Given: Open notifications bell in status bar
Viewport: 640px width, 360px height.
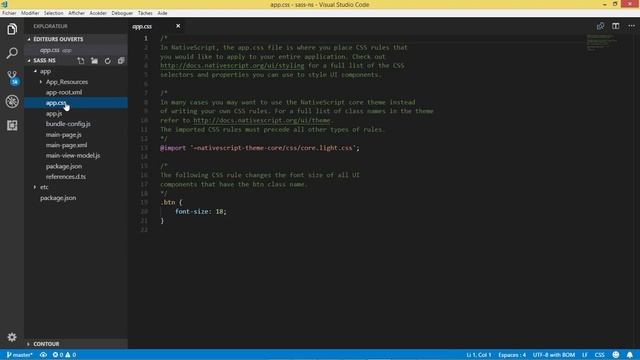Looking at the screenshot, I should tap(630, 355).
